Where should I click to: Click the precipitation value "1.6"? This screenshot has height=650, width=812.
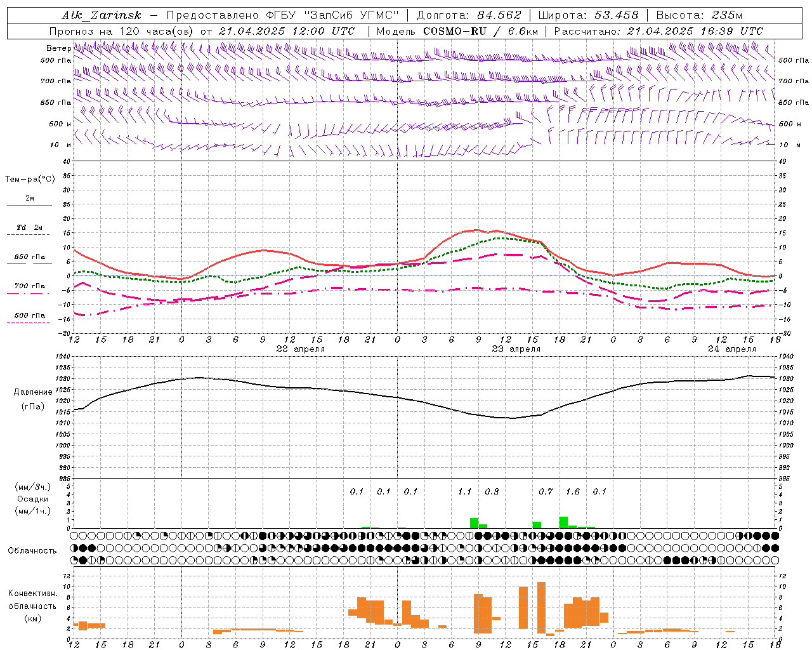point(572,492)
